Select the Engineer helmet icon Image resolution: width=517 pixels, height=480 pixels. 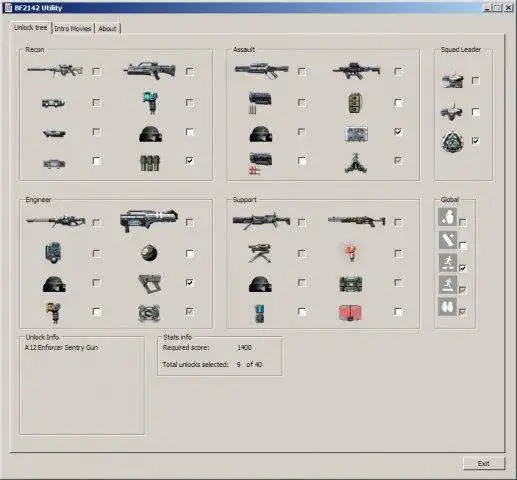coord(54,284)
